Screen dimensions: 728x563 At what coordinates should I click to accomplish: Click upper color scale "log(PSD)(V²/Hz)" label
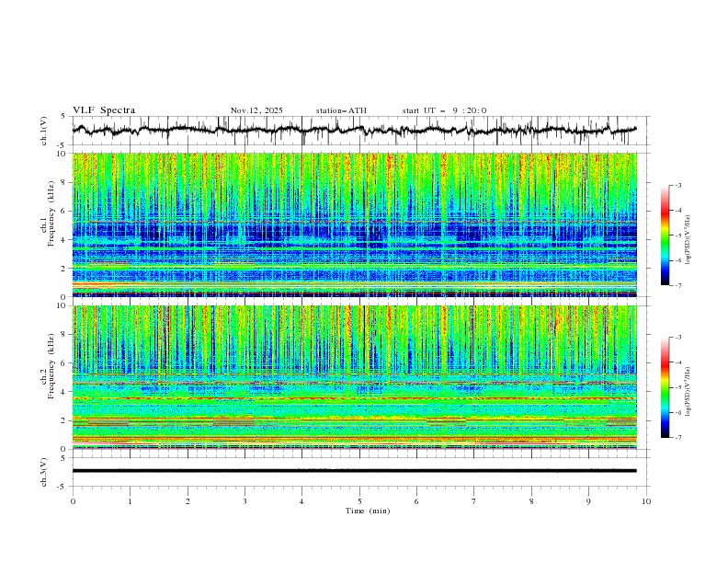(688, 240)
